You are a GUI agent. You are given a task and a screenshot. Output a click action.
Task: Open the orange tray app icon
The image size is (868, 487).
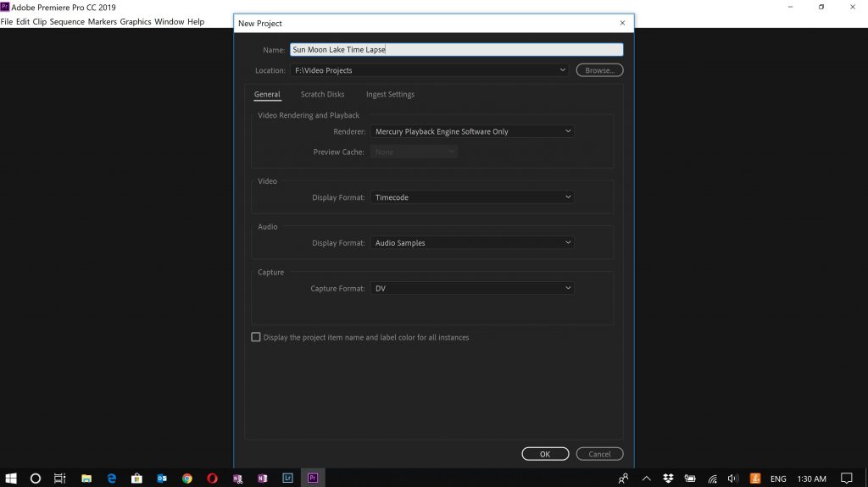tap(755, 479)
